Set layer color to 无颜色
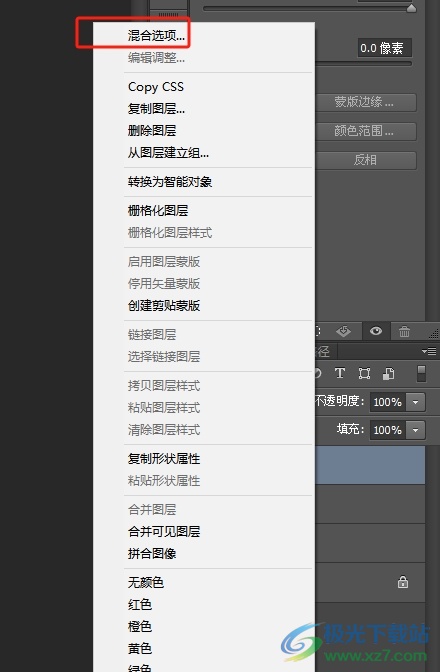 [146, 583]
